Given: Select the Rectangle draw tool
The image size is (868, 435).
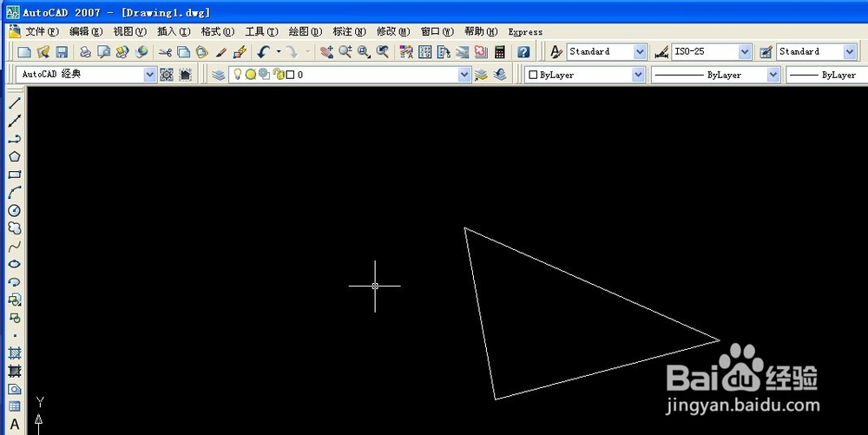Looking at the screenshot, I should (x=15, y=175).
